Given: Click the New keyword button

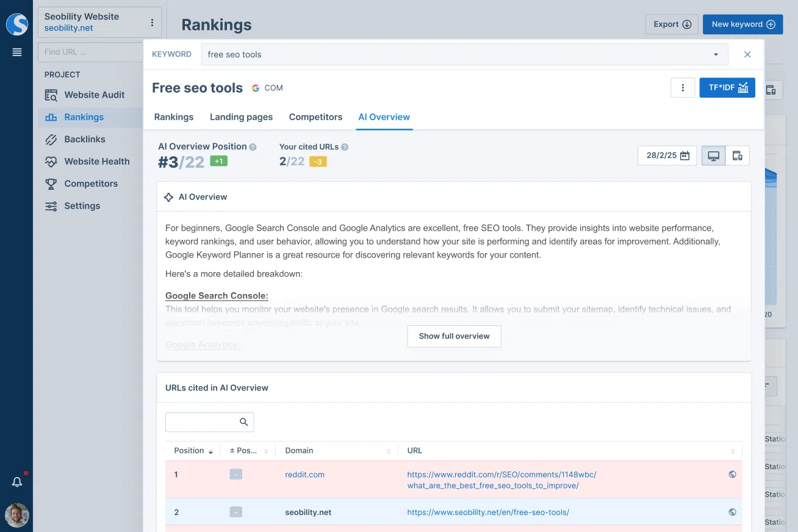Looking at the screenshot, I should 742,24.
